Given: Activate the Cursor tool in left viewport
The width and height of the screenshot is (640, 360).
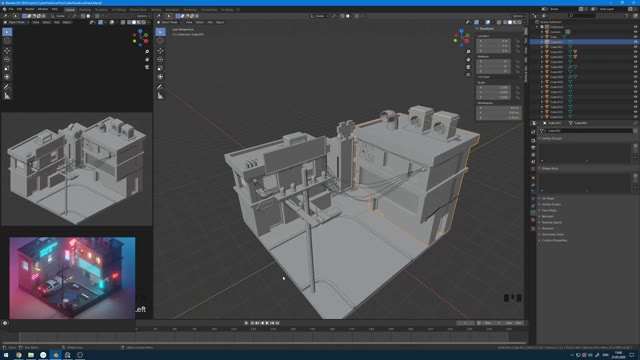Looking at the screenshot, I should click(7, 40).
